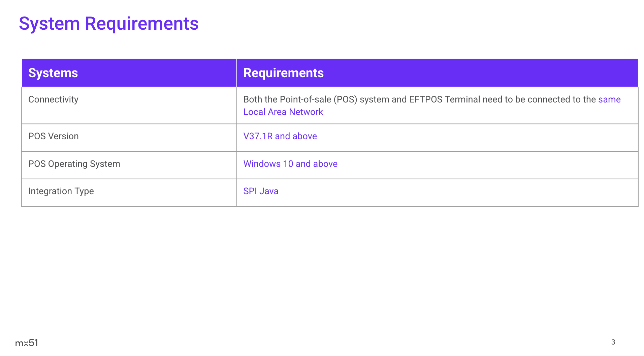644x356 pixels.
Task: Click the Integration Type row label
Action: coord(61,191)
